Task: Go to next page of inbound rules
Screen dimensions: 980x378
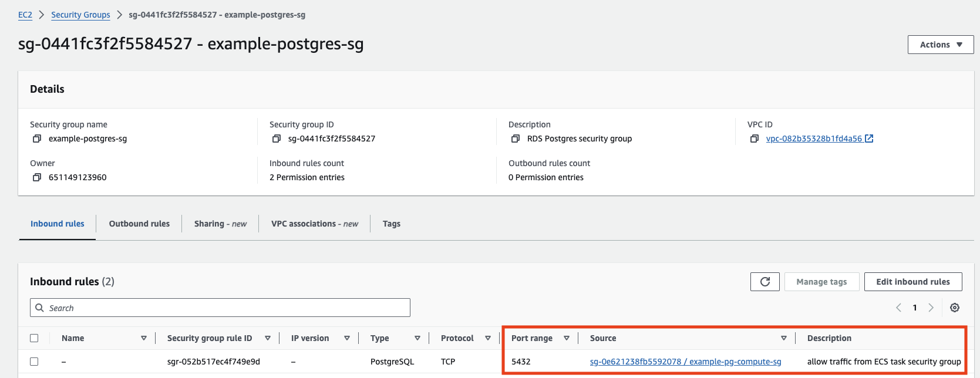Action: point(931,308)
